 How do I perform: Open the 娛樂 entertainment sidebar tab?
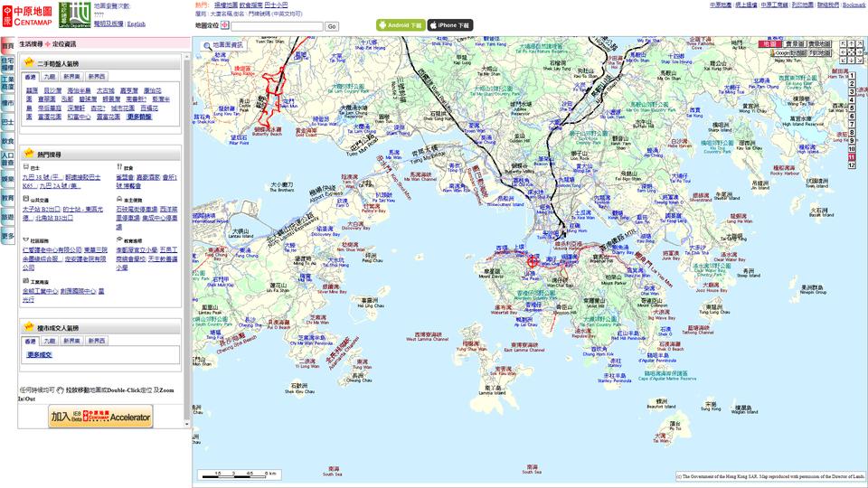pos(7,179)
